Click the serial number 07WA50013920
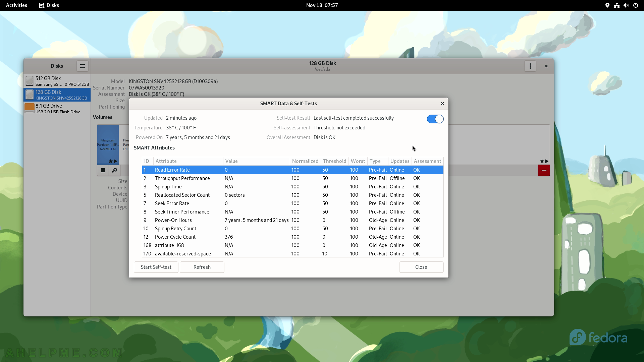This screenshot has width=644, height=362. pos(147,88)
